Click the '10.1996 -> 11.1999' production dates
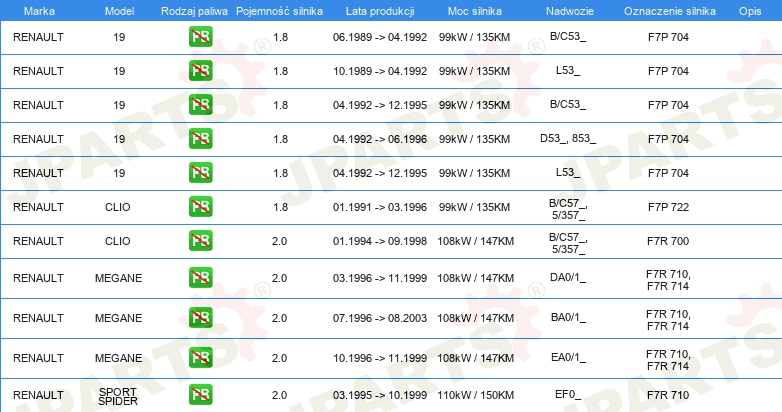 [380, 358]
